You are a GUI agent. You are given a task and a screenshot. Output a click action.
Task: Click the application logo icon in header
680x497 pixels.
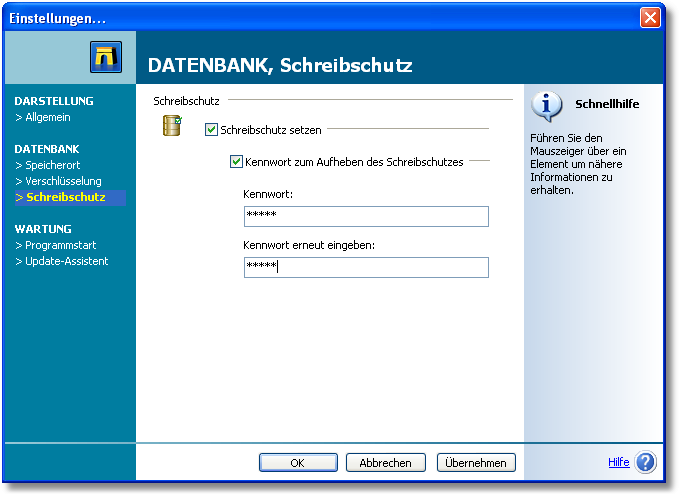coord(106,57)
